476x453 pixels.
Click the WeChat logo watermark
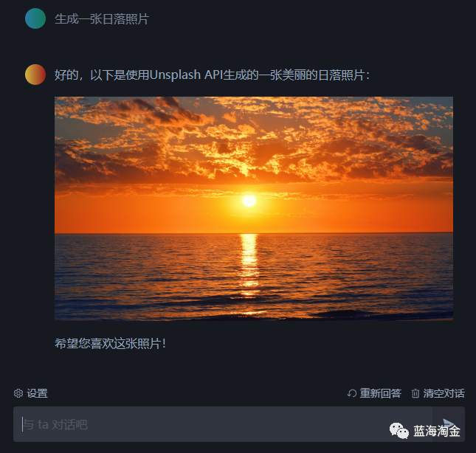tap(399, 431)
